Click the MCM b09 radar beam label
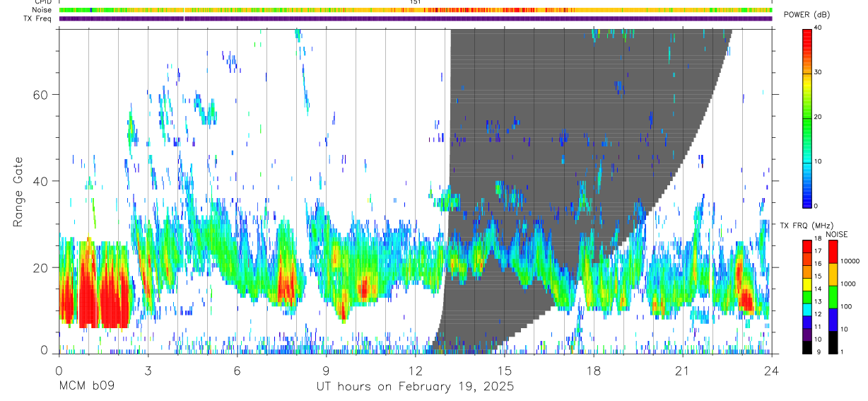868x401 pixels. (x=86, y=387)
